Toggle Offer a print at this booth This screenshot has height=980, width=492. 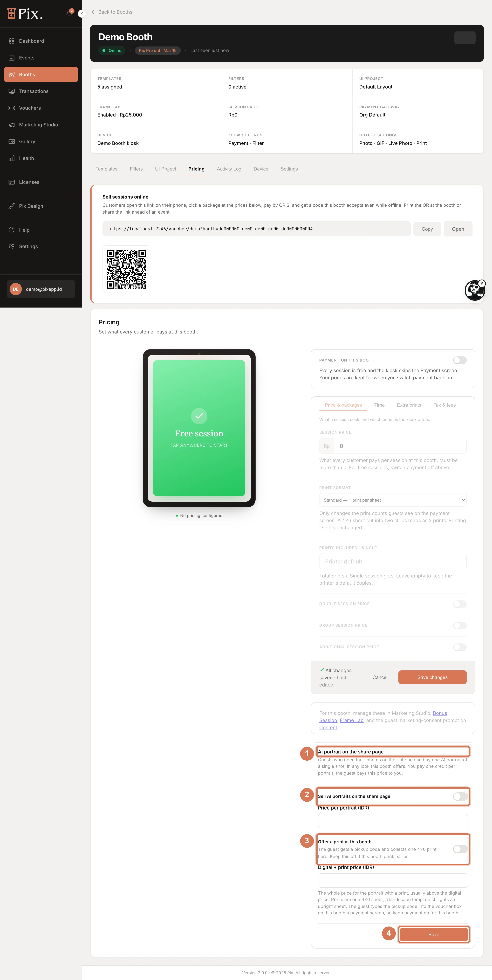(460, 849)
